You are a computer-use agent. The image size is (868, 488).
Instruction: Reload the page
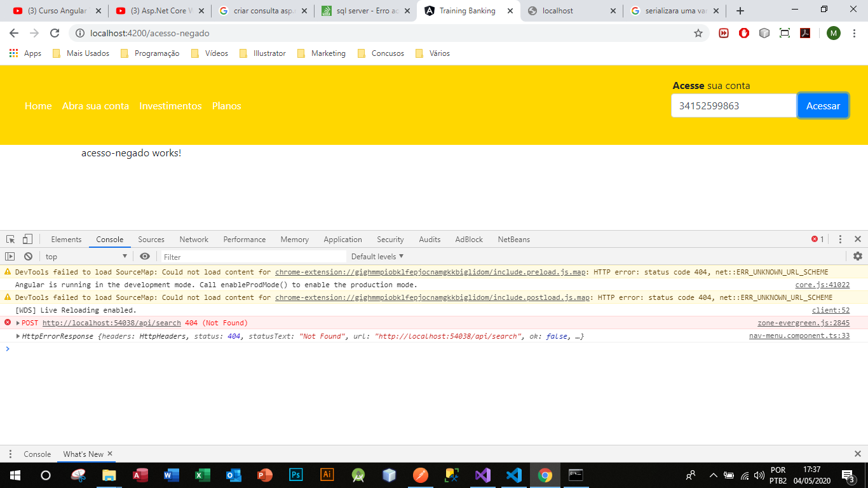tap(55, 33)
